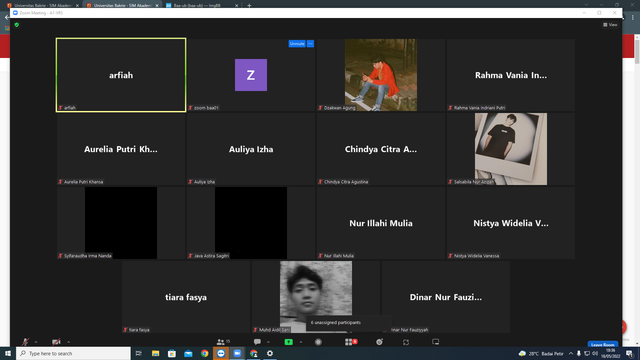Open video options arrow beside camera
Viewport: 640px width, 360px height.
pos(69,342)
